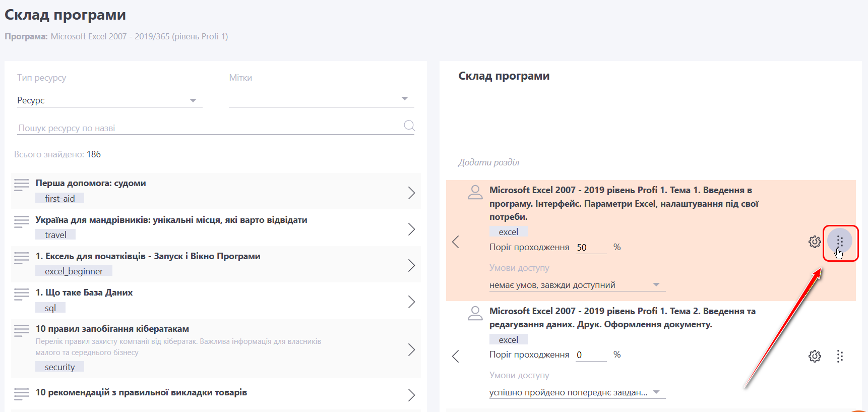This screenshot has width=868, height=412.
Task: Click drag-handle icon of Перша допомога: судоми
Action: pyautogui.click(x=22, y=185)
